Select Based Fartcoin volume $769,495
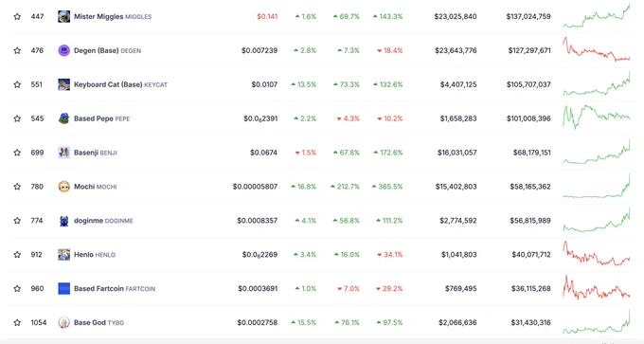The height and width of the screenshot is (344, 644). (461, 288)
